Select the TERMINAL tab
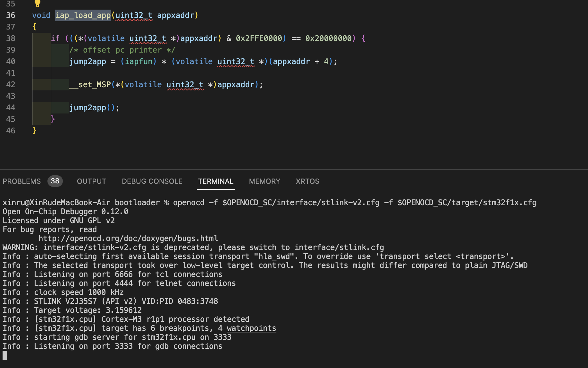 pyautogui.click(x=216, y=181)
